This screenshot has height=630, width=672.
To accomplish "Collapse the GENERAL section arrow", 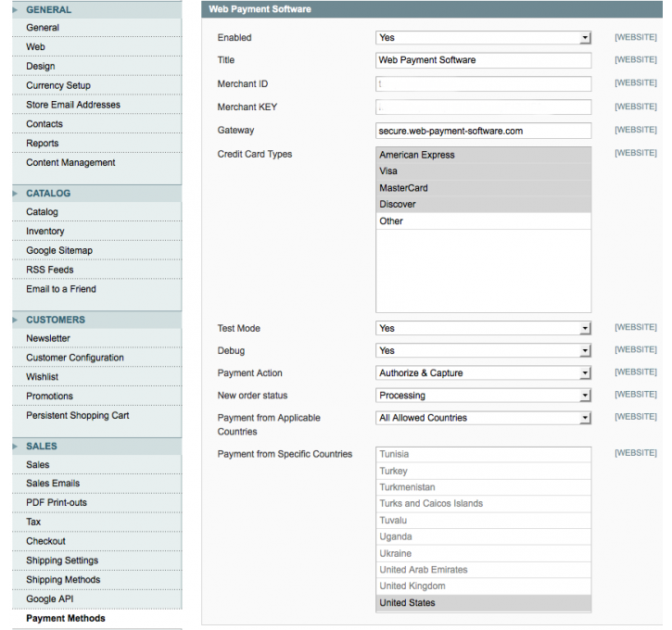I will (16, 10).
